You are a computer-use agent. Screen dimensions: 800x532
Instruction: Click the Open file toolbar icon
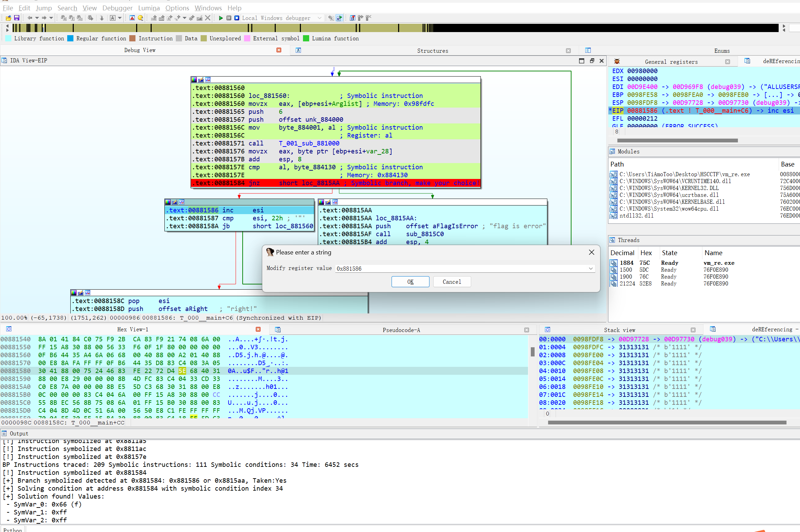8,18
